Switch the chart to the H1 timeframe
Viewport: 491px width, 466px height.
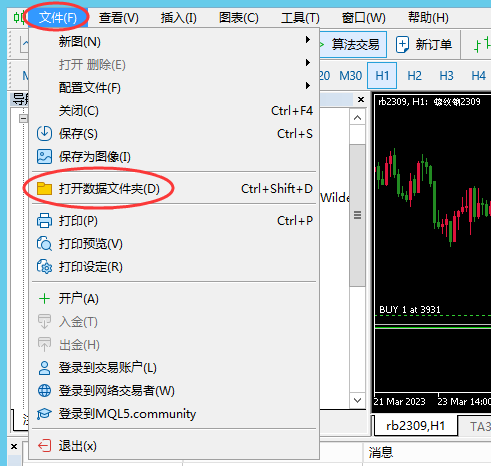[x=382, y=76]
